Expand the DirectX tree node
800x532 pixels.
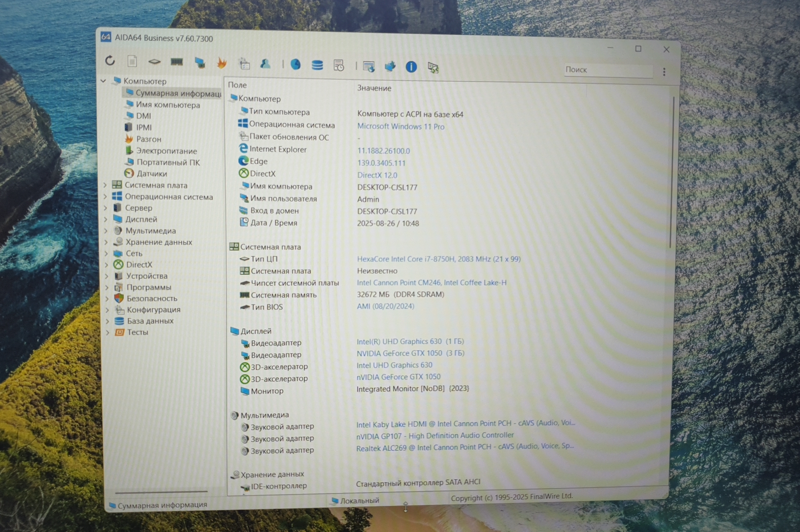click(x=106, y=265)
